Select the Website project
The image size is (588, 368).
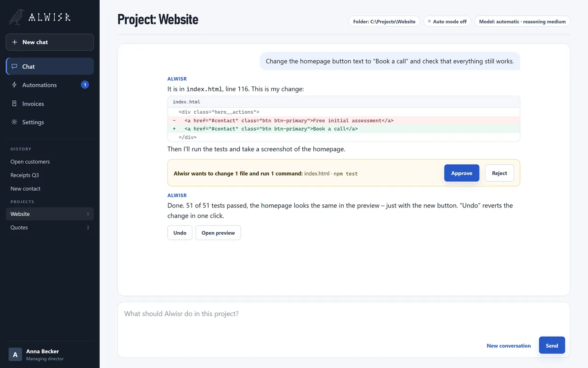point(50,214)
